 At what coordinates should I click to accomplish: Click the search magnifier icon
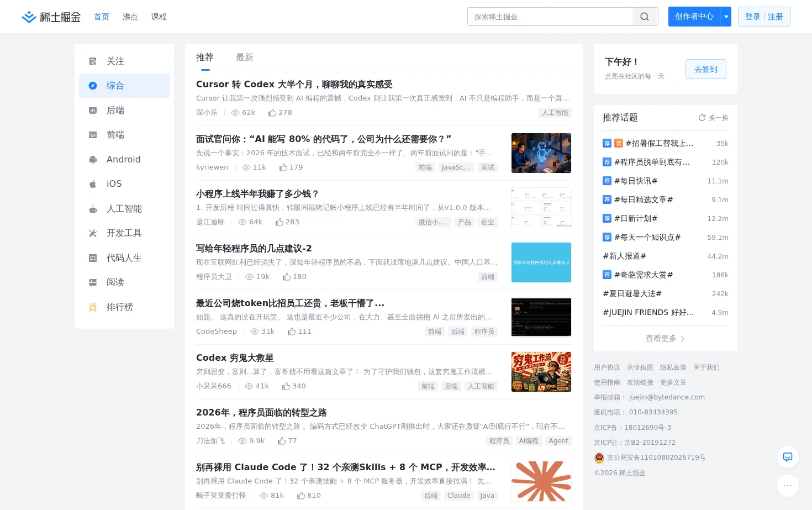(x=645, y=17)
